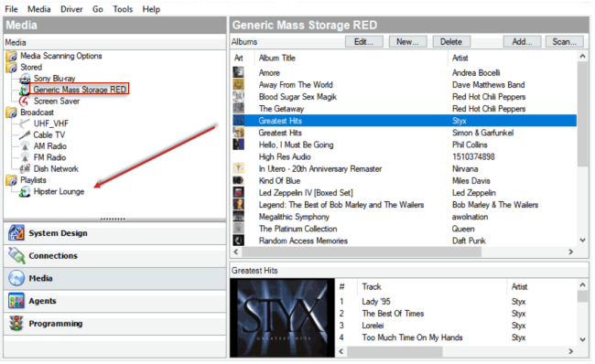Image resolution: width=595 pixels, height=364 pixels.
Task: Click the Hipster Lounge playlist icon
Action: [x=25, y=191]
